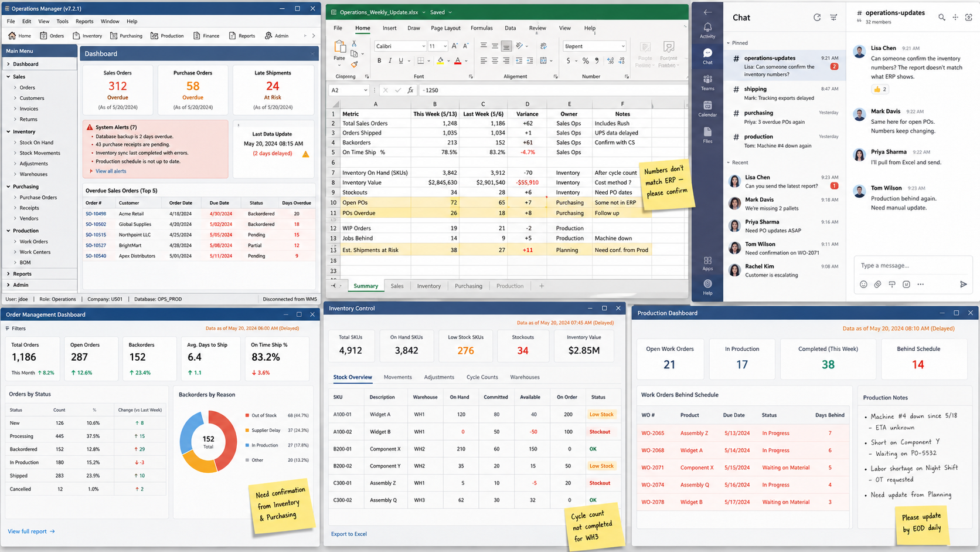Open Files in the Chat app sidebar
Screen dimensions: 980x552
click(x=707, y=135)
